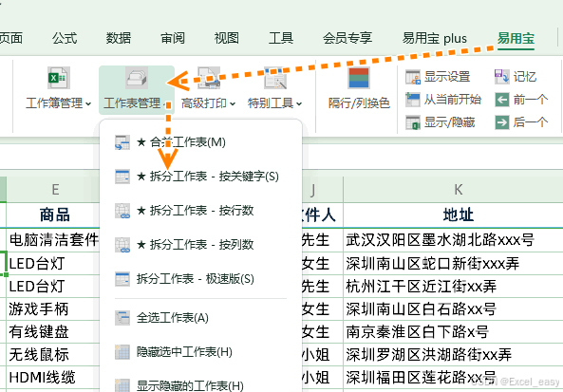This screenshot has height=392, width=563.
Task: Click the 商品 header cell
Action: [53, 215]
